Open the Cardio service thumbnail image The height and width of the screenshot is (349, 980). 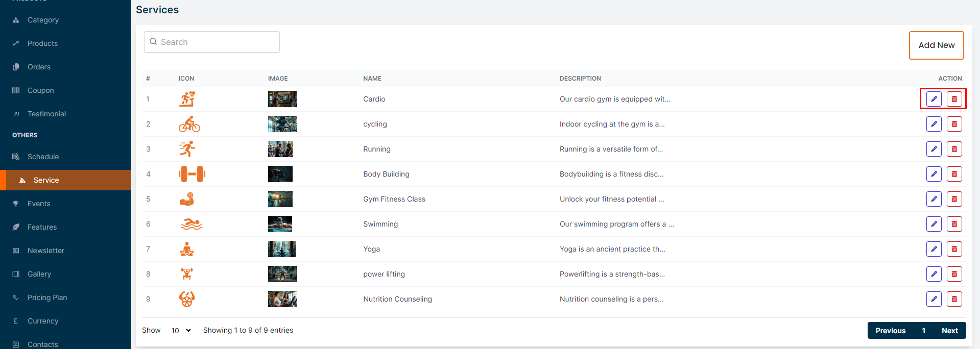pos(282,99)
